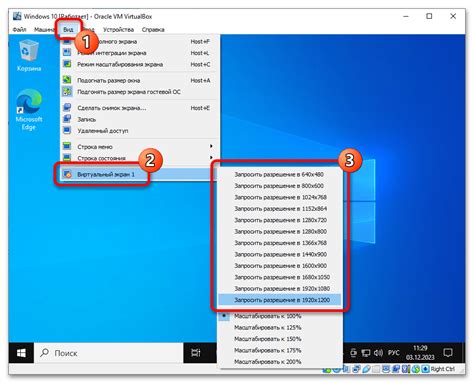This screenshot has width=474, height=383.
Task: Click Right Ctrl host key label
Action: pos(443,369)
